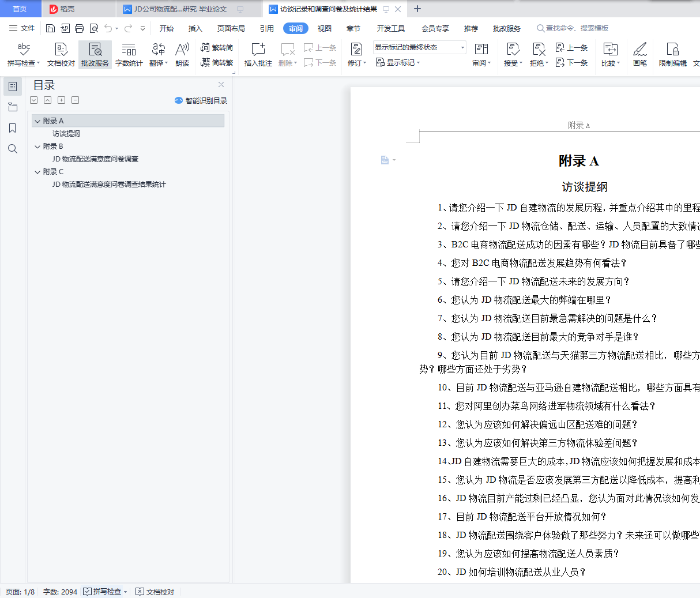Open the chapter navigation sidebar icon

[13, 107]
